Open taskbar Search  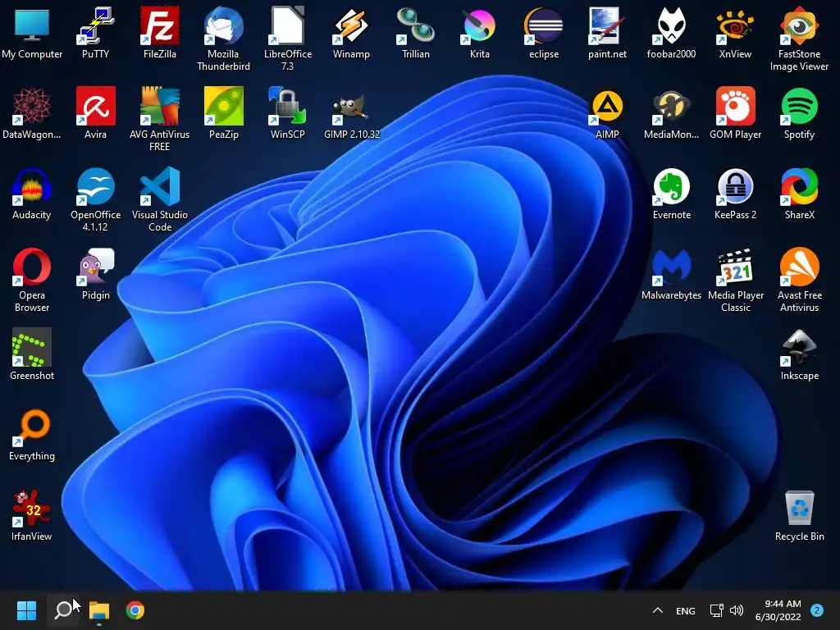click(x=63, y=610)
